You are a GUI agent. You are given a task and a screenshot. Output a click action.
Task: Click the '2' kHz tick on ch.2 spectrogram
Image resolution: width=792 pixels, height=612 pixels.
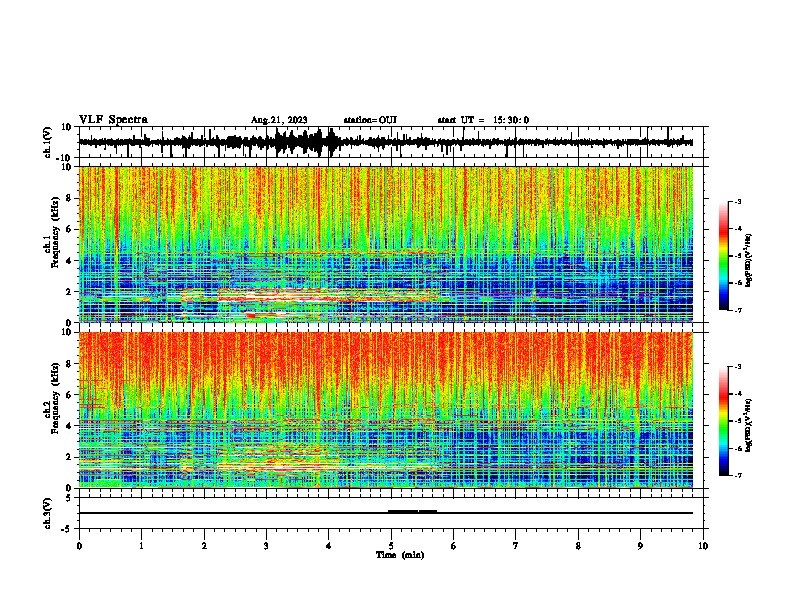coord(69,457)
